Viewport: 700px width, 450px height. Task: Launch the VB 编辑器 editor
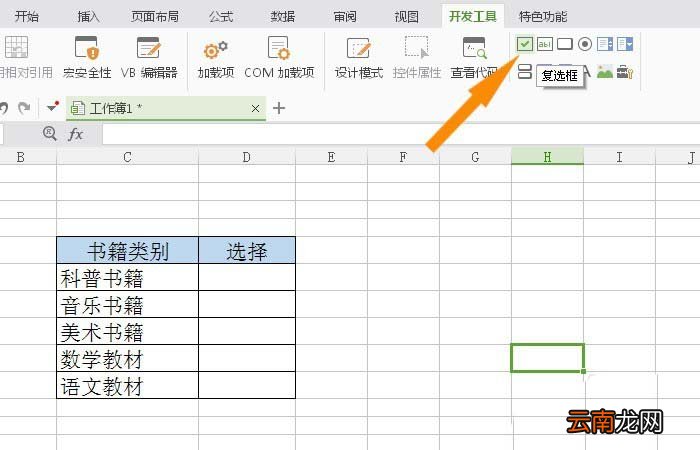149,58
